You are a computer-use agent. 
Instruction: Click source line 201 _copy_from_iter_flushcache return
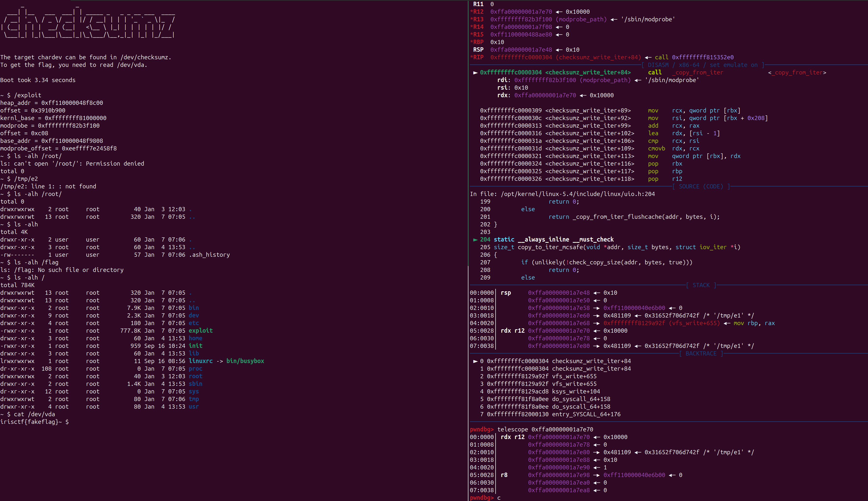click(x=600, y=216)
